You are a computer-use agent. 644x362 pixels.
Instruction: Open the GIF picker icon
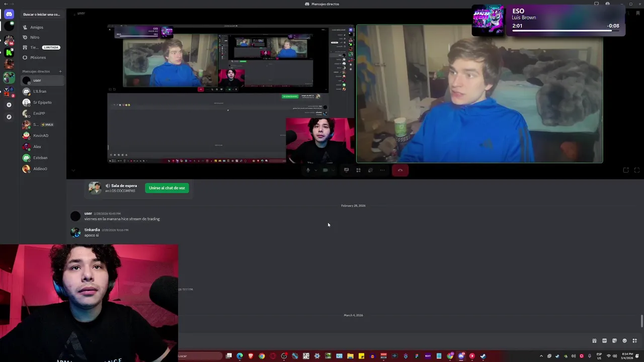pyautogui.click(x=604, y=341)
